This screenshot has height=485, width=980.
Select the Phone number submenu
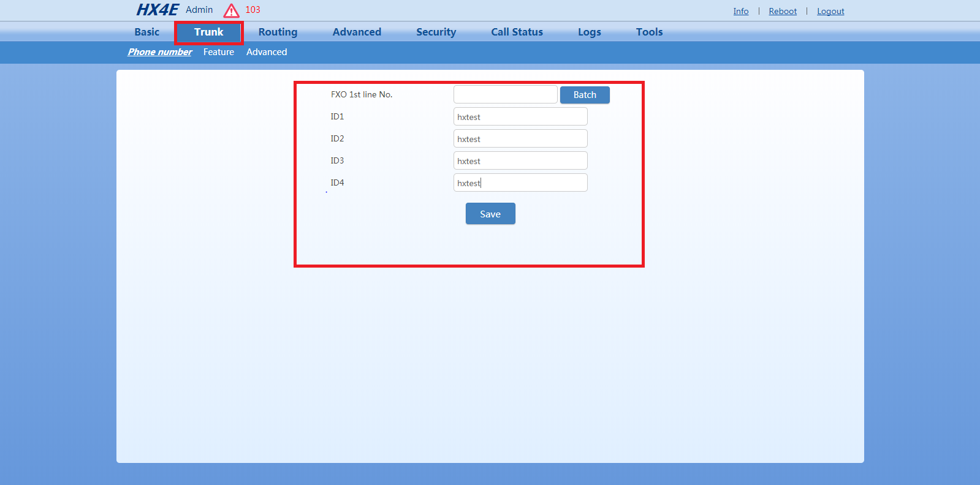coord(159,52)
